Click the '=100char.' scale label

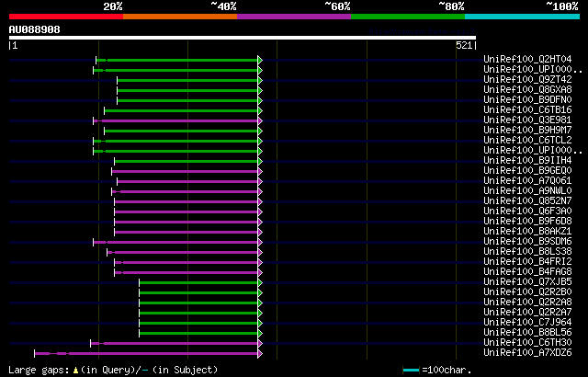coord(447,370)
